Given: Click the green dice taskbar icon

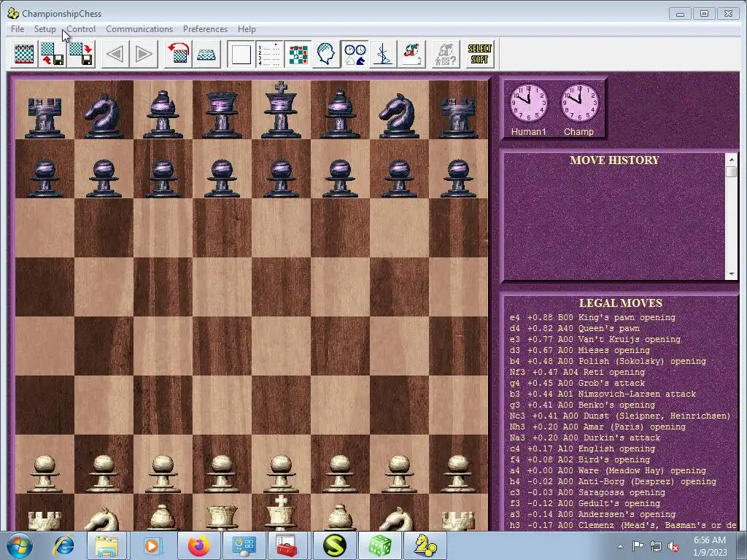Looking at the screenshot, I should point(379,545).
